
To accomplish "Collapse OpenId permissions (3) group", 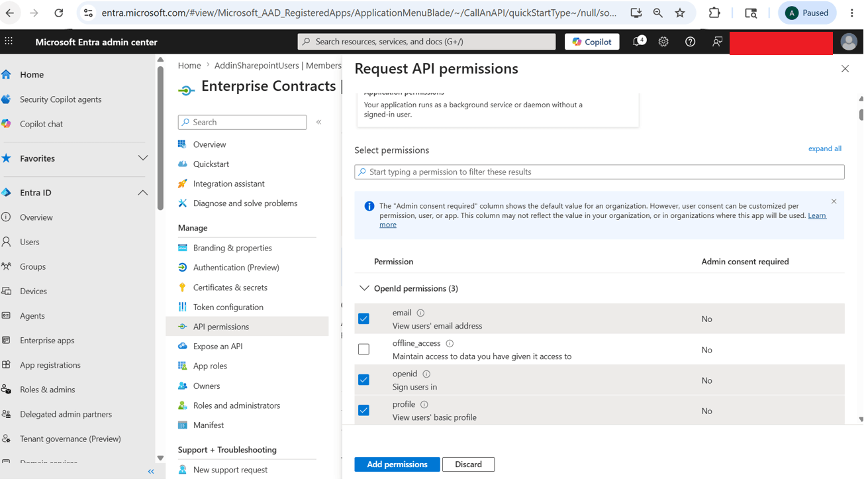I will [365, 289].
